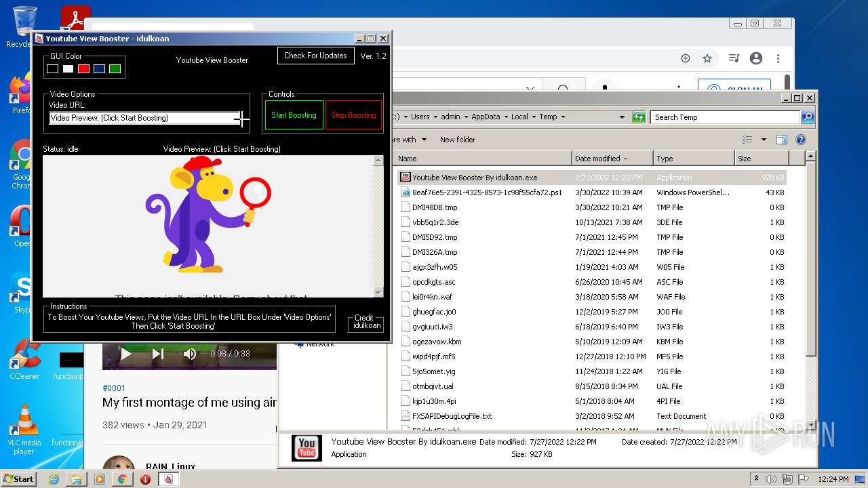Expand the Local breadcrumb arrow
Screen dimensions: 868x488
point(534,117)
